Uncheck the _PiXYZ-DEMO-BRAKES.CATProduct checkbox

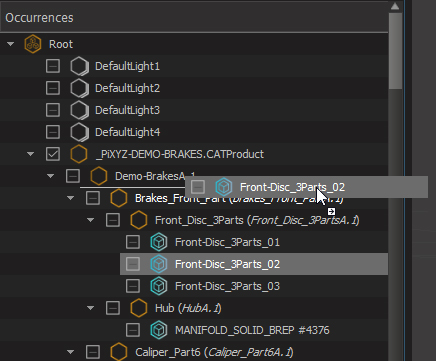[53, 154]
